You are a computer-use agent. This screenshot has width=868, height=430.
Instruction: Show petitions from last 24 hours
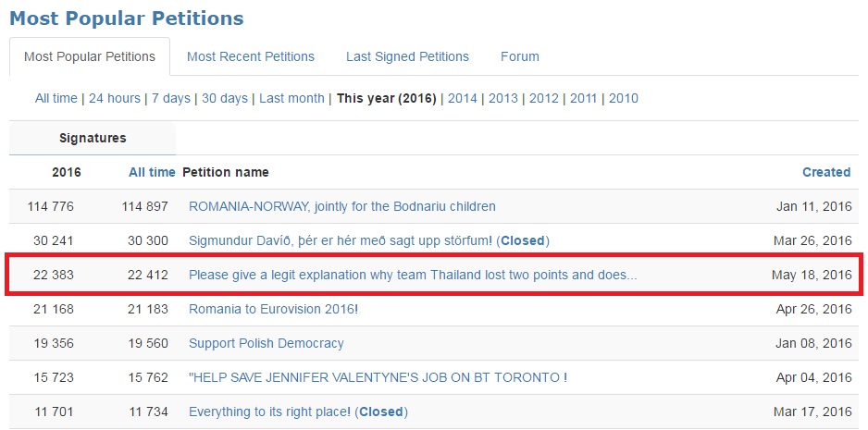pyautogui.click(x=115, y=98)
